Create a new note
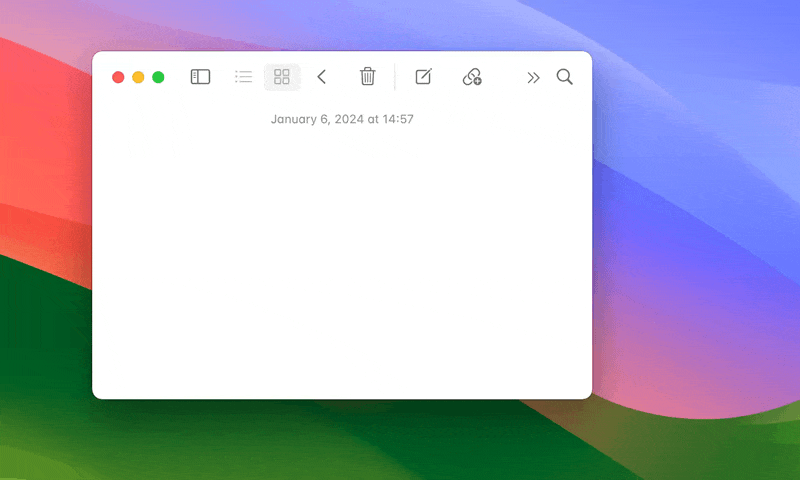800x480 pixels. click(423, 77)
